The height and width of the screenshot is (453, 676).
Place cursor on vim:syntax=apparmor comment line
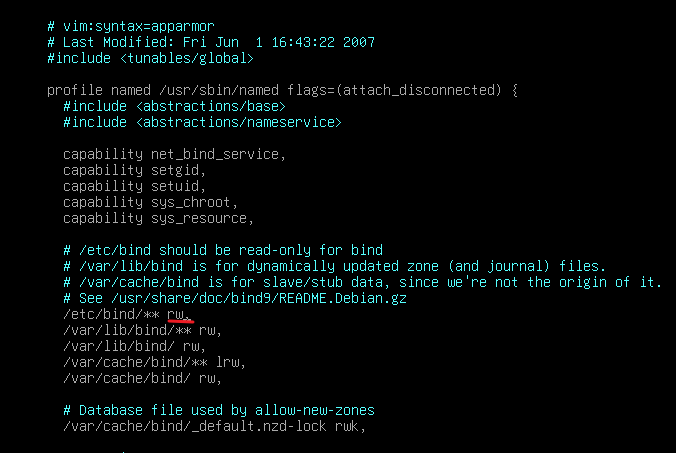pos(131,26)
